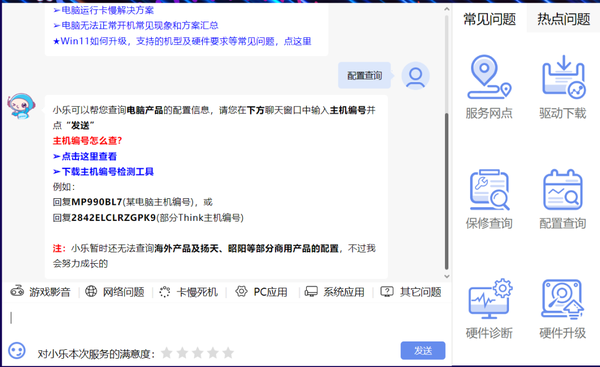The image size is (600, 367).
Task: Open the 硬件诊断 hardware diagnosis icon
Action: click(490, 298)
